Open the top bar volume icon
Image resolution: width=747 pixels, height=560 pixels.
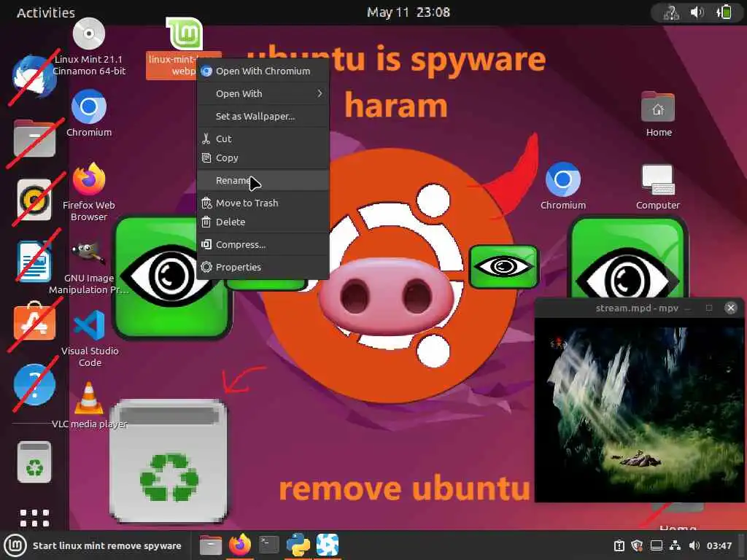697,12
